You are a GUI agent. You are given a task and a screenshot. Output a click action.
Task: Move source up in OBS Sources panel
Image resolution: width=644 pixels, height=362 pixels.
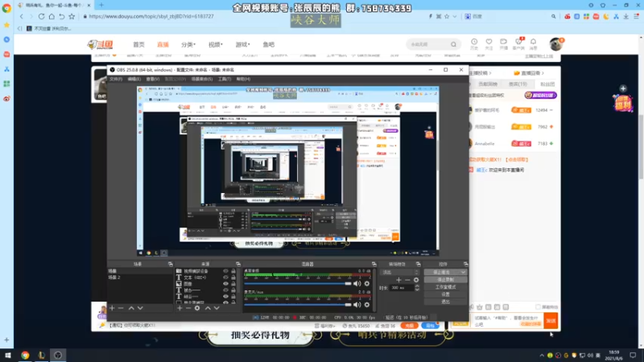click(x=208, y=308)
